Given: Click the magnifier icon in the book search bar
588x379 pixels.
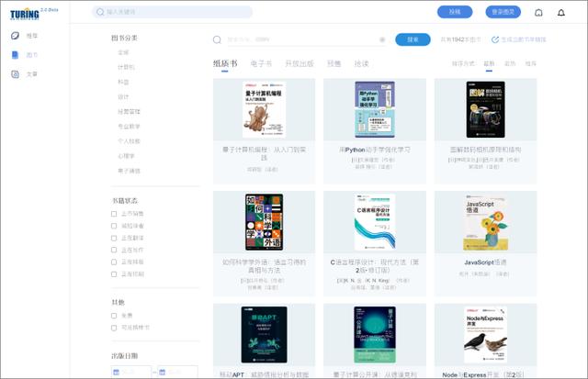Looking at the screenshot, I should (x=218, y=39).
